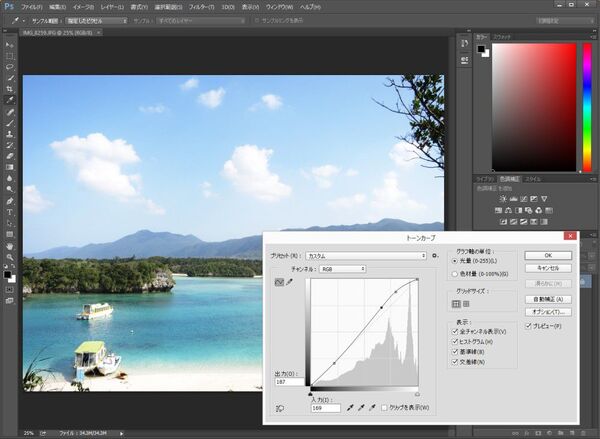Viewport: 600px width, 439px height.
Task: Click the pencil draw-curve icon in Curves dialog
Action: point(291,283)
